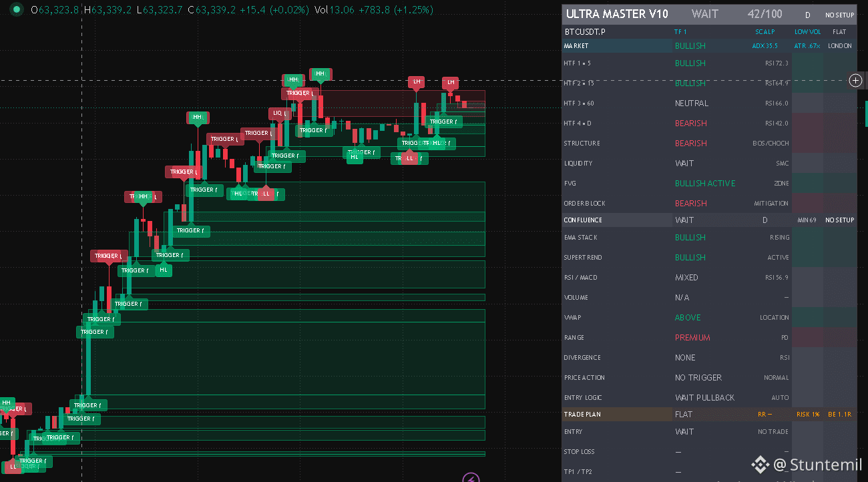Click the STRUCTURE row label
Screen dimensions: 868x482
[582, 144]
